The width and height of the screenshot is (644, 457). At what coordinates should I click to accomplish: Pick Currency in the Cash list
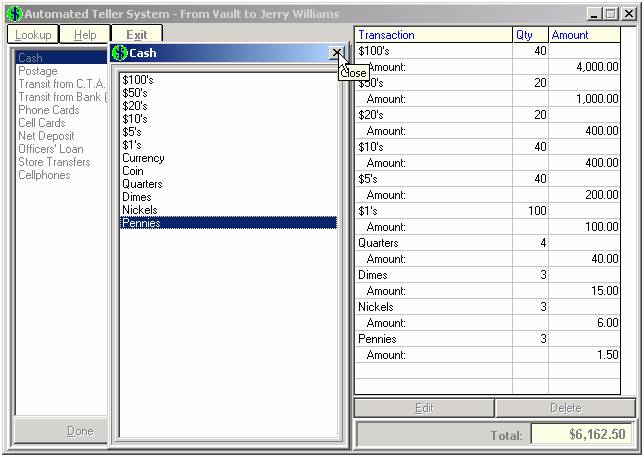[x=143, y=158]
